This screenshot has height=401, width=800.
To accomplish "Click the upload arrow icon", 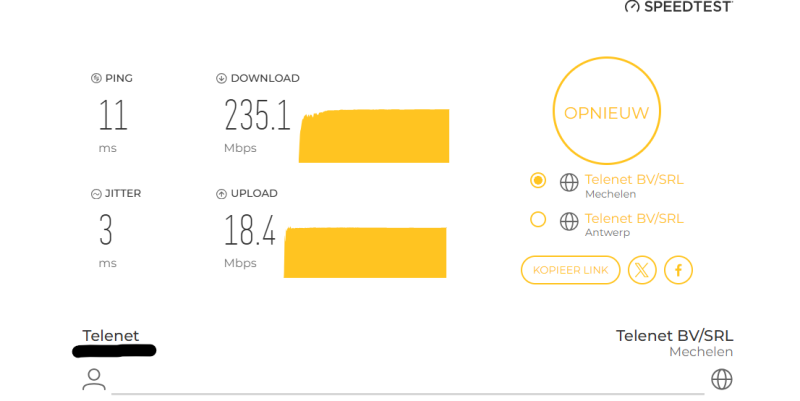I will pos(221,194).
